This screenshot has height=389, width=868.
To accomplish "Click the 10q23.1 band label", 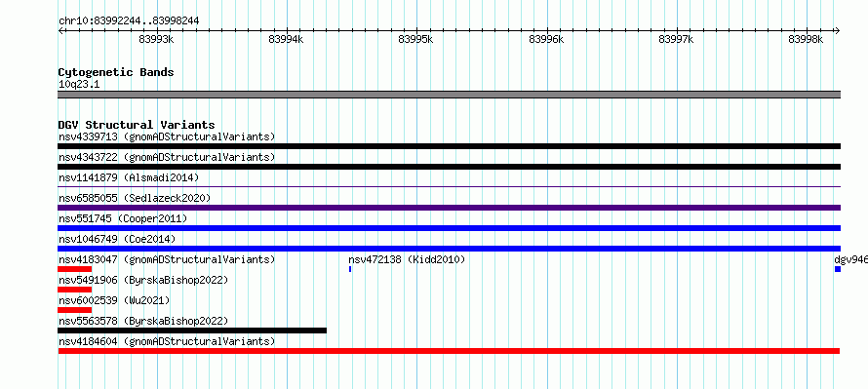I will coord(79,85).
